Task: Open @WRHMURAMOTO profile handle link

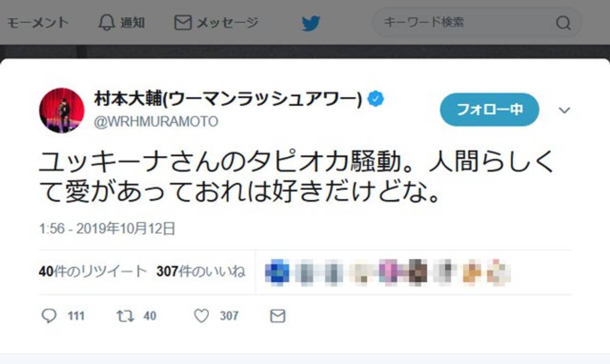Action: pyautogui.click(x=156, y=122)
